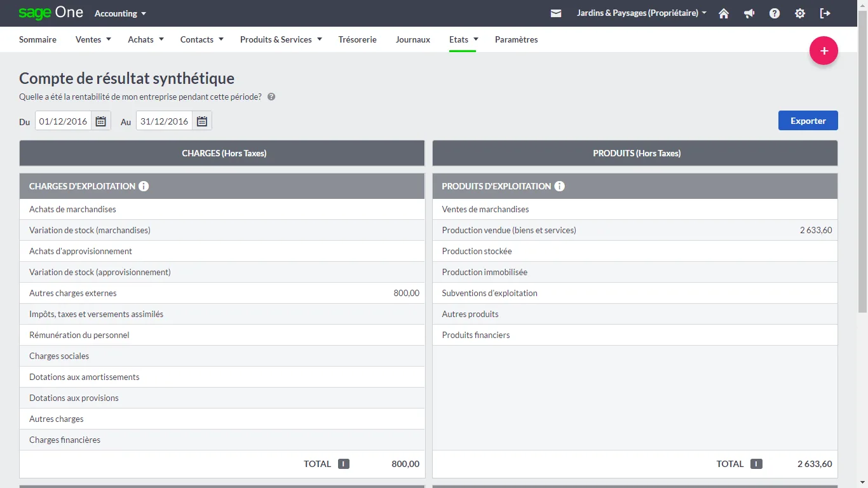Click the start date field 01/12/2016
The height and width of the screenshot is (488, 868).
click(x=64, y=121)
